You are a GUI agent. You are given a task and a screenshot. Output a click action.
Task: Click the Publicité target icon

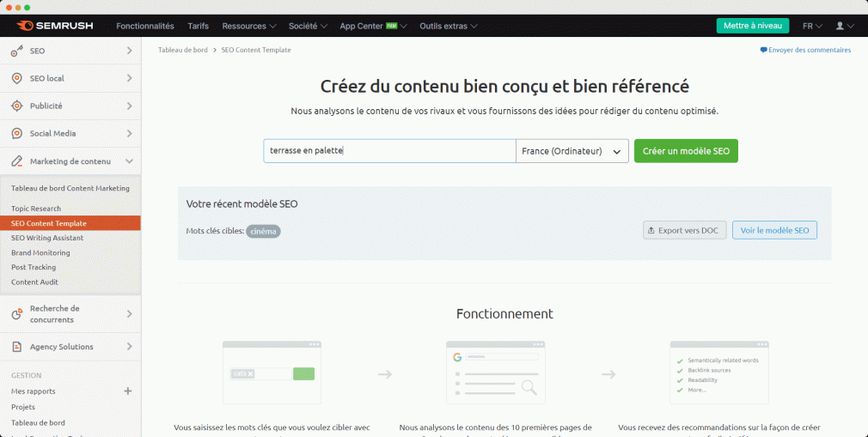click(17, 106)
